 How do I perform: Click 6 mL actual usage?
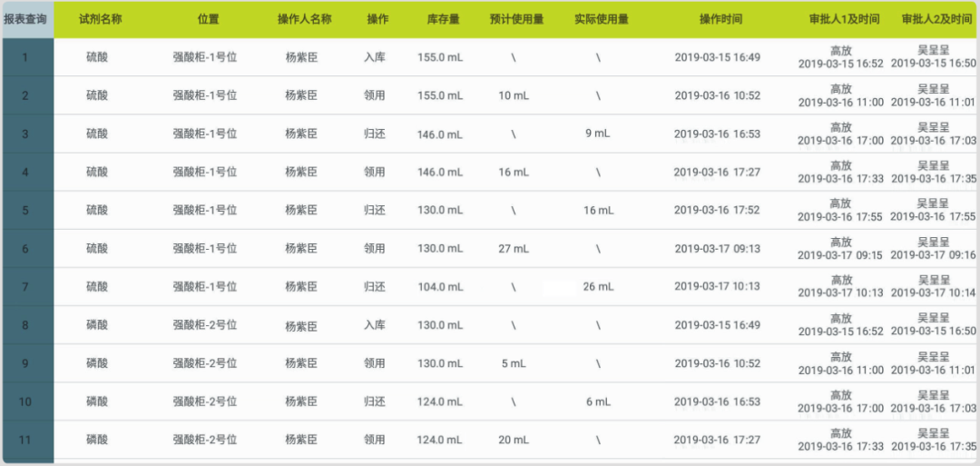(598, 402)
